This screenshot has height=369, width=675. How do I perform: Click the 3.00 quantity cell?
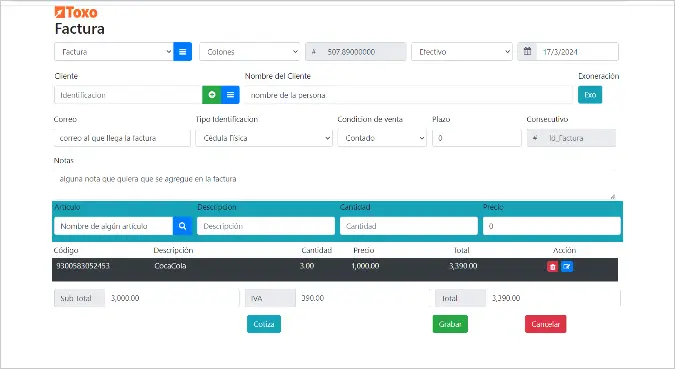pos(307,266)
